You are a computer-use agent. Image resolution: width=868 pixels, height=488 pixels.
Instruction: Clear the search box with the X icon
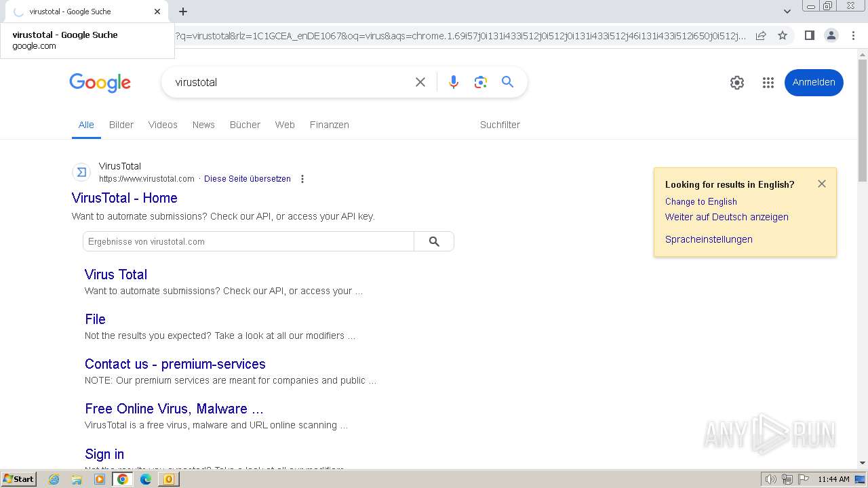click(x=420, y=82)
